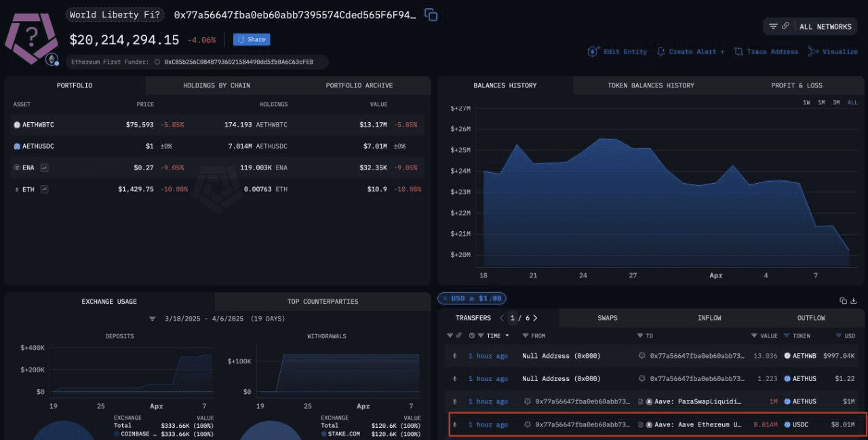The width and height of the screenshot is (868, 440).
Task: Open the Profit & Loss tab
Action: pyautogui.click(x=796, y=85)
